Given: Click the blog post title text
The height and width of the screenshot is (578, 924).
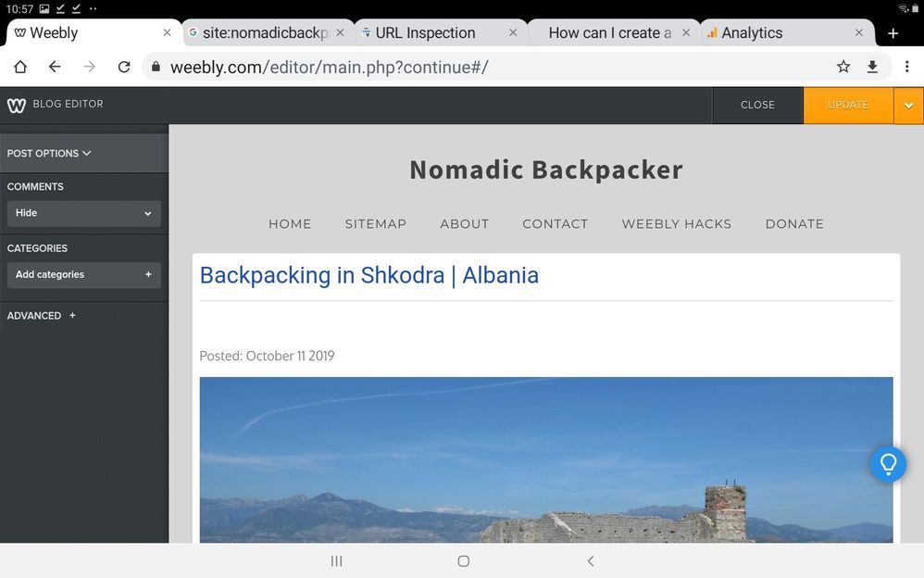Looking at the screenshot, I should click(x=368, y=275).
